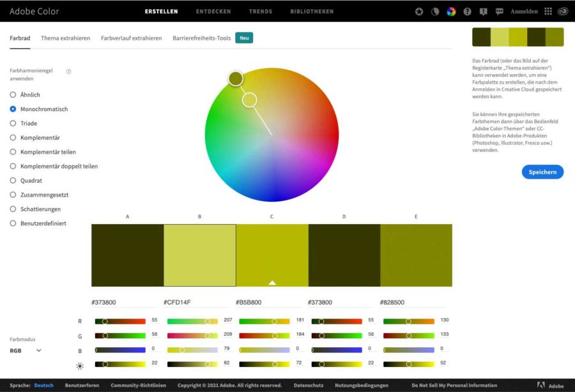Open Do Not Sell My Personal Information link
Image resolution: width=575 pixels, height=392 pixels.
click(454, 386)
